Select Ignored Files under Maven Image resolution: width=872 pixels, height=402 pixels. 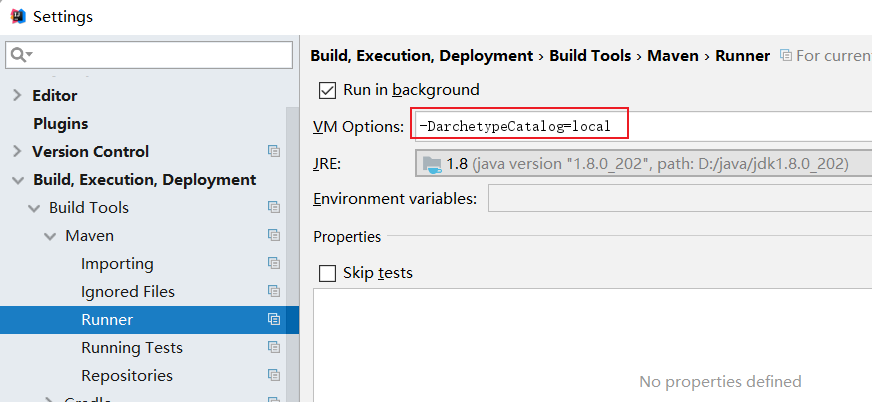point(128,291)
